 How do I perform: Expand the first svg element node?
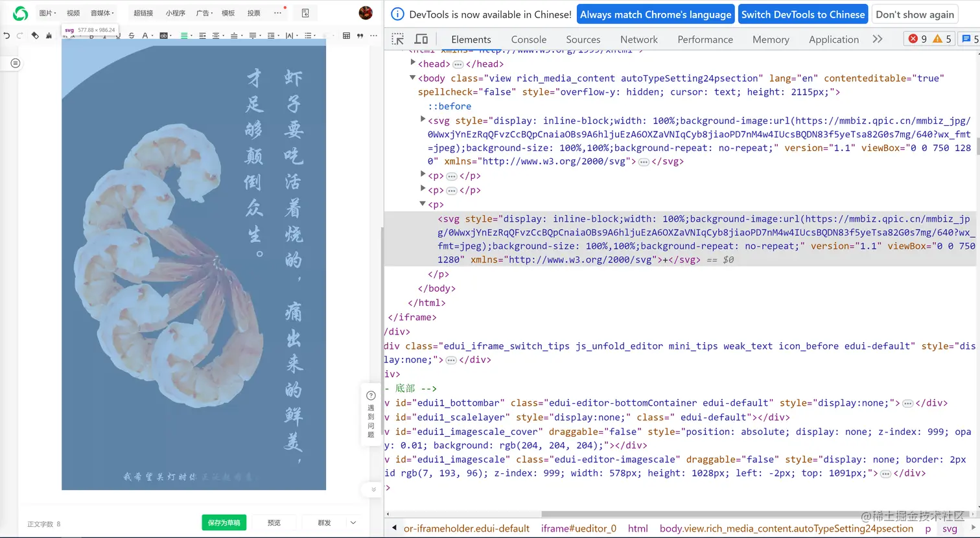coord(423,119)
